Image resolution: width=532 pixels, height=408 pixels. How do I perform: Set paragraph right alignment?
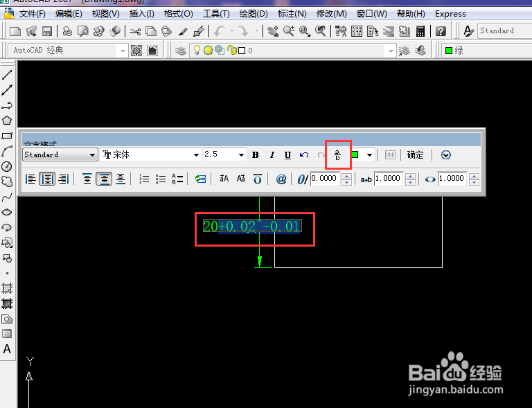pyautogui.click(x=63, y=179)
